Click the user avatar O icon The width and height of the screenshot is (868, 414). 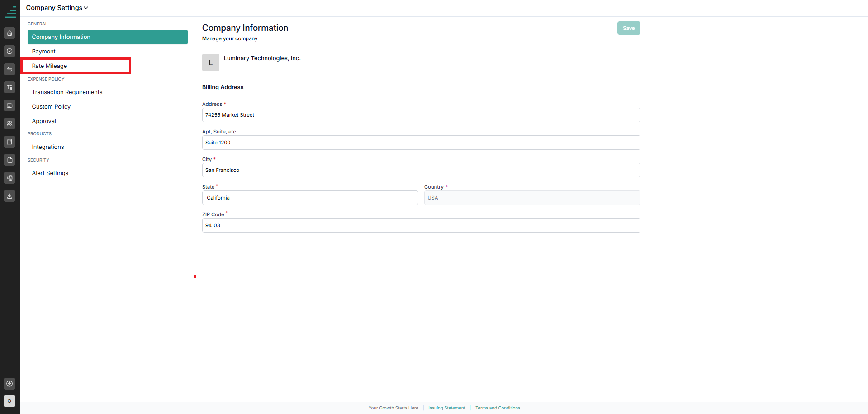click(9, 401)
